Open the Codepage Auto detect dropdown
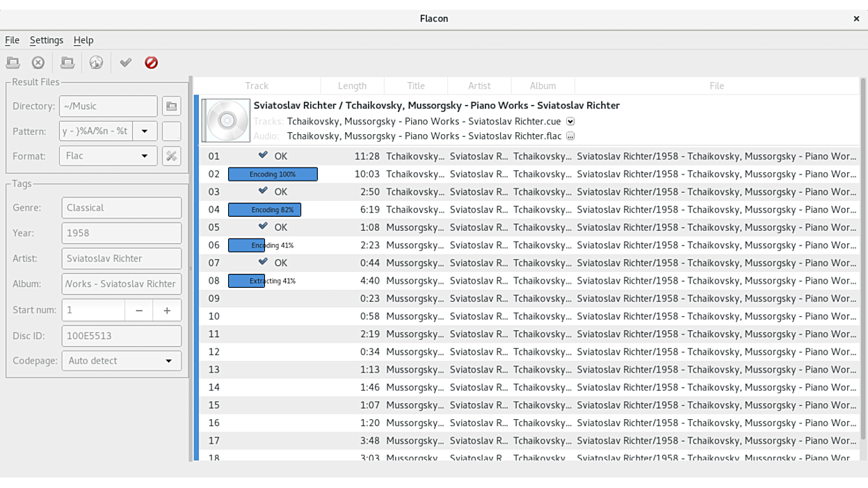The width and height of the screenshot is (868, 488). 121,361
